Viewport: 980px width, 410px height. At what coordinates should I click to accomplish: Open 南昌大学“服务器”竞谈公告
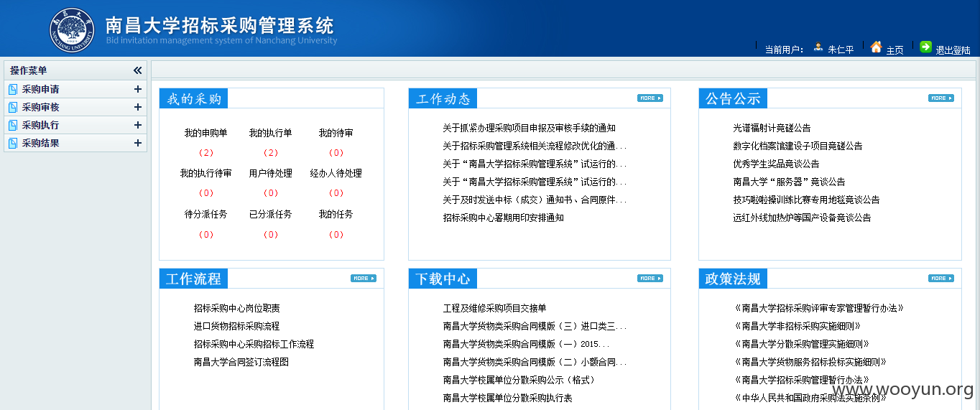tap(789, 182)
